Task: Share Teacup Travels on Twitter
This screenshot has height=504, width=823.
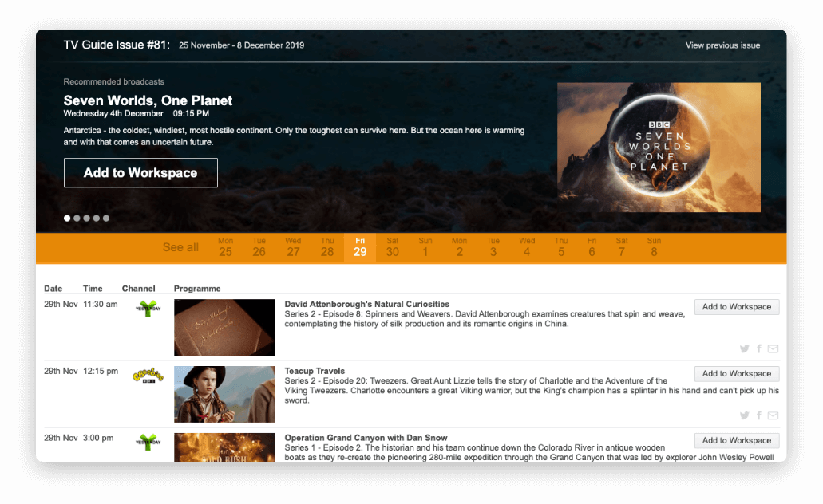Action: pos(744,416)
